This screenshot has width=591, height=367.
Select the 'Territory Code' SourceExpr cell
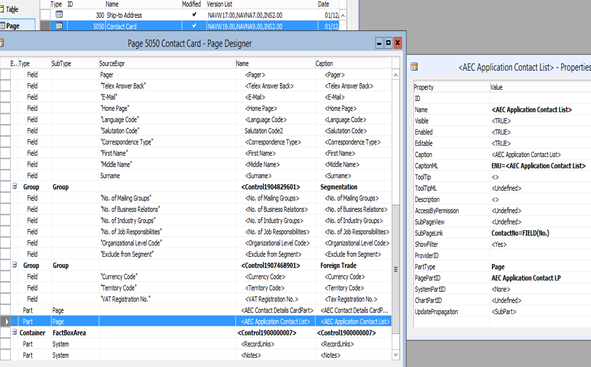click(x=167, y=288)
